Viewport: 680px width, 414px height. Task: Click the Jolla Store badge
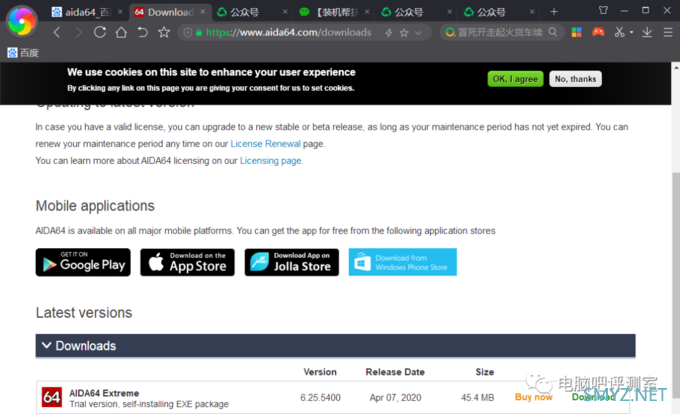[x=292, y=262]
